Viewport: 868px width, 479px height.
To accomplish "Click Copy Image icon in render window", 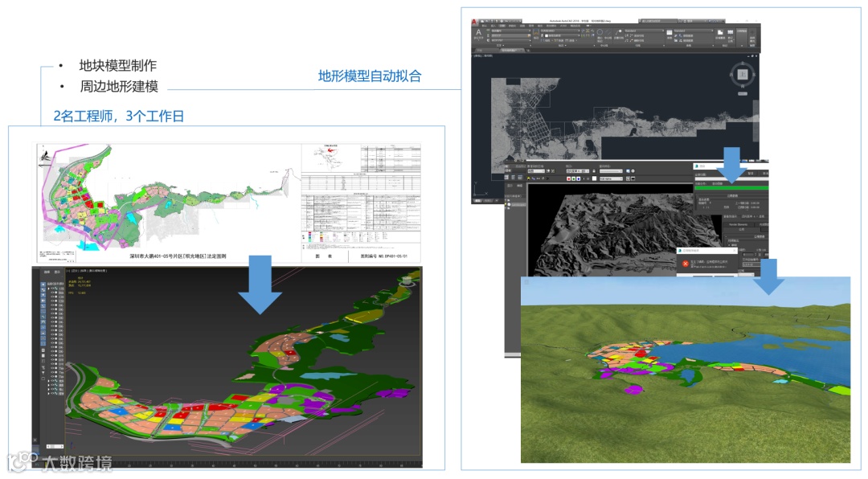I will pos(533,178).
